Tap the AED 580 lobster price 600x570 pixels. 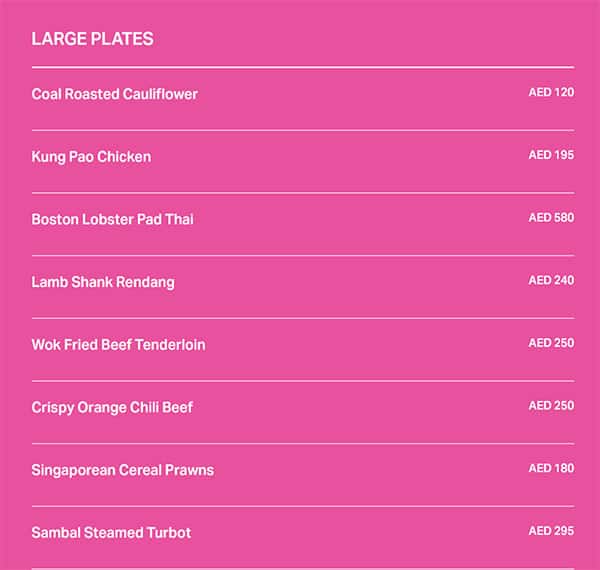(x=551, y=218)
